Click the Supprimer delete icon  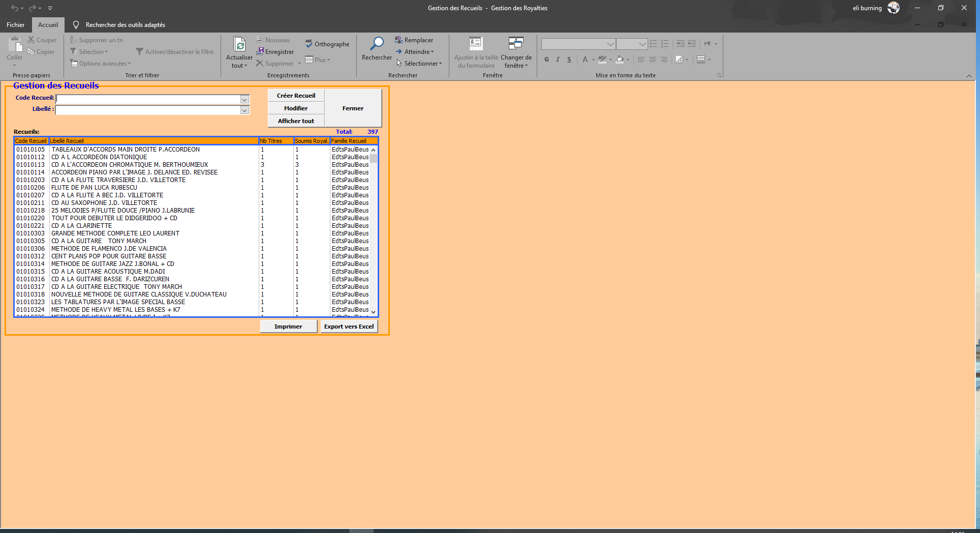point(260,63)
